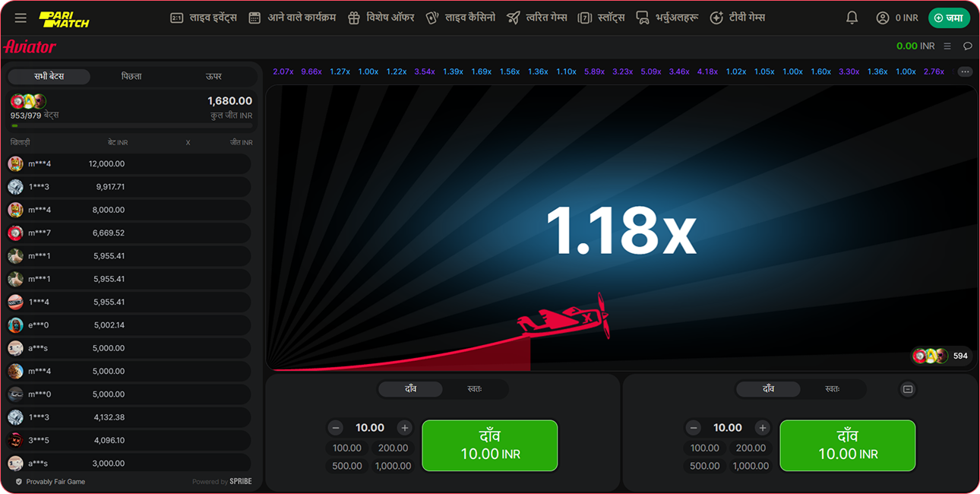Increase left bet amount with plus
The width and height of the screenshot is (980, 494).
pos(404,428)
